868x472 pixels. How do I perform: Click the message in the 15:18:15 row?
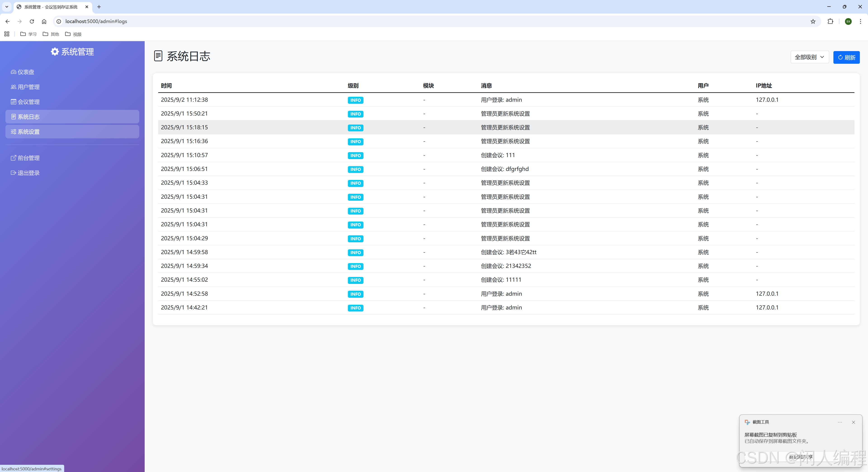[x=505, y=127]
